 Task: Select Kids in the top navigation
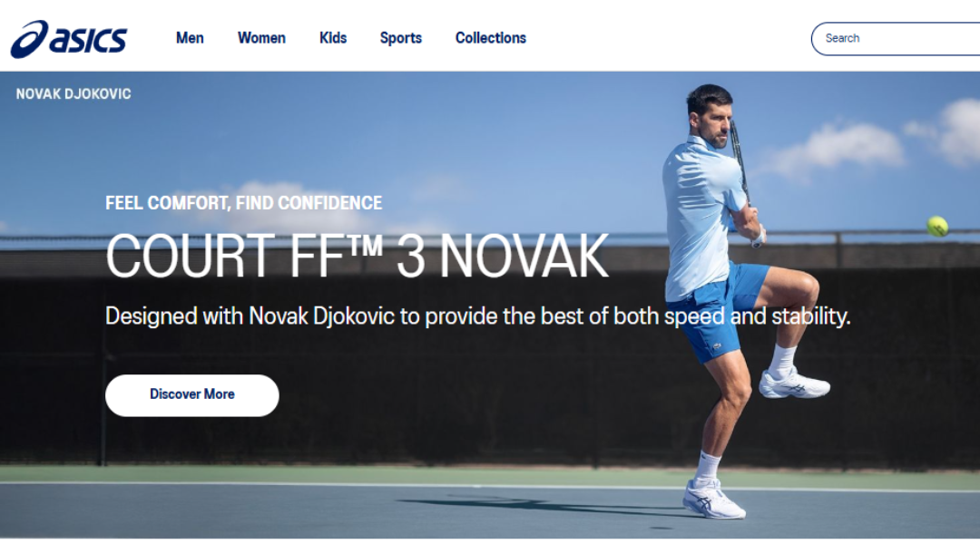pyautogui.click(x=332, y=38)
